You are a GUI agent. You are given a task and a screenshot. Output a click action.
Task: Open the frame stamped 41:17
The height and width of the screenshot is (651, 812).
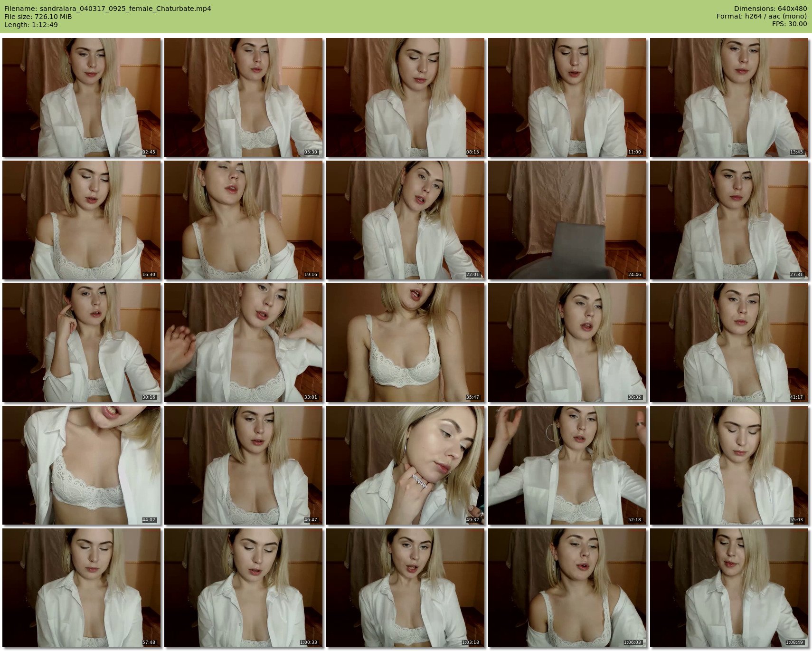[x=729, y=343]
